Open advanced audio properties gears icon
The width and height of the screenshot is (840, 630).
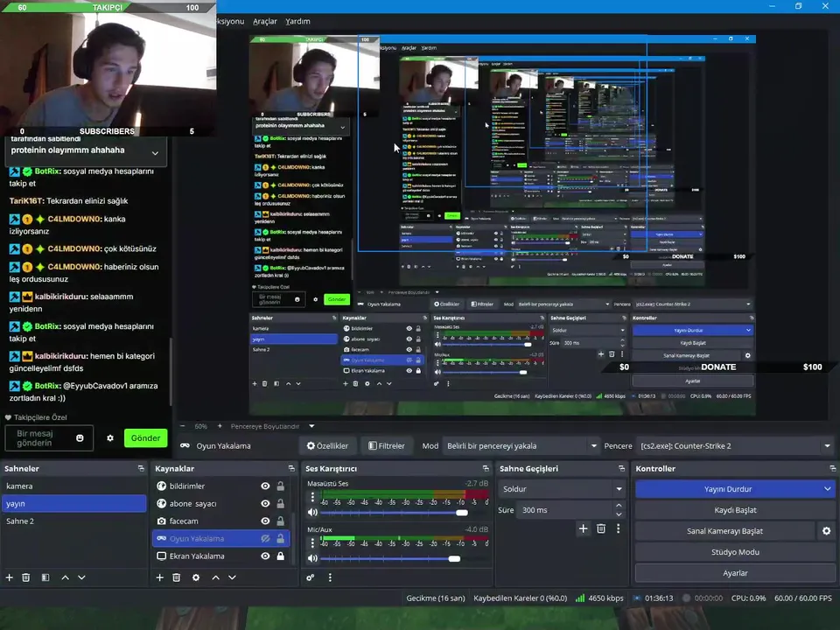coord(310,577)
